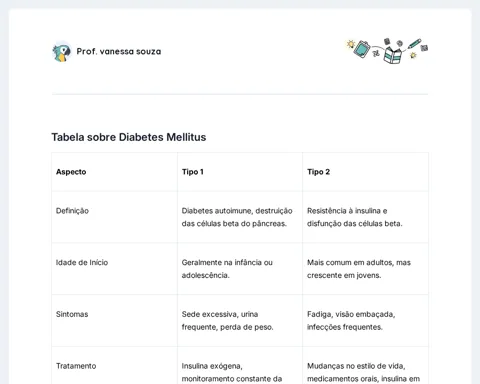Screen dimensions: 480x384
Task: Select the Tratamento row label
Action: click(76, 366)
